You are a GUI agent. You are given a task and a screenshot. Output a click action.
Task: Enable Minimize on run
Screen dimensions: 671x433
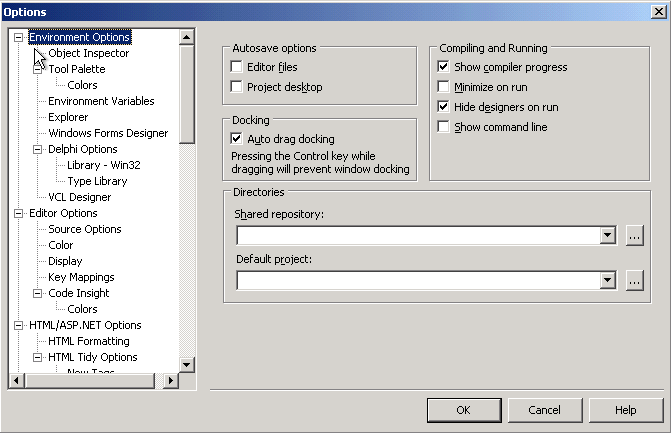(x=444, y=87)
